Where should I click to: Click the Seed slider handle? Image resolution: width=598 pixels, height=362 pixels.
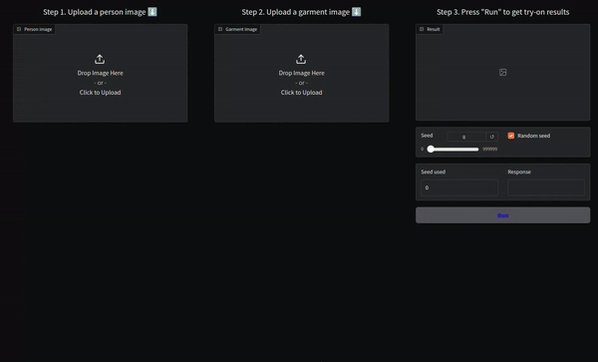[431, 149]
